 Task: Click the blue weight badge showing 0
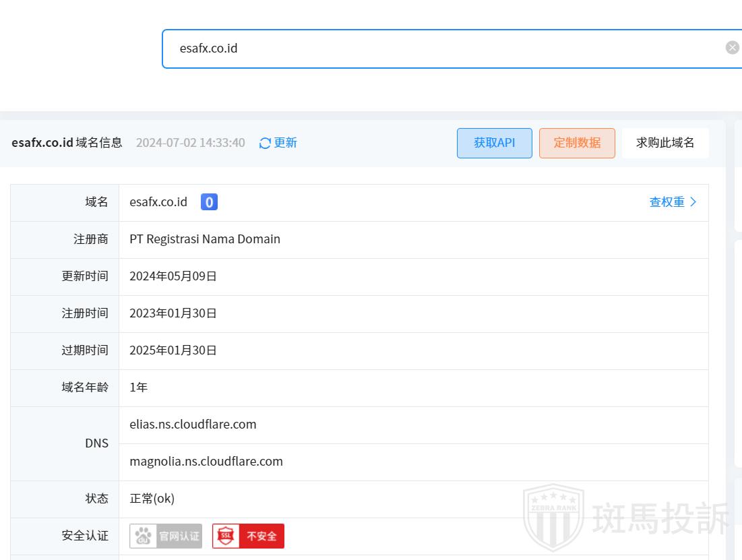click(x=209, y=202)
